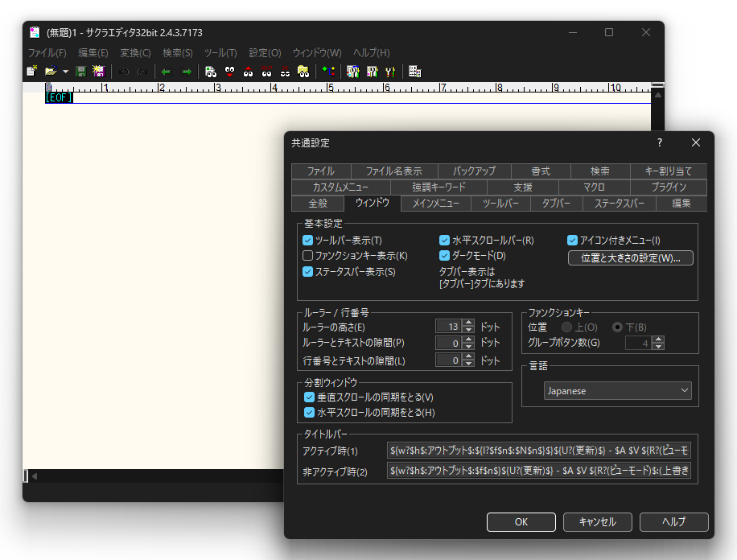Screen dimensions: 737x560
Task: Open the 言語 Japanese dropdown
Action: coord(618,391)
